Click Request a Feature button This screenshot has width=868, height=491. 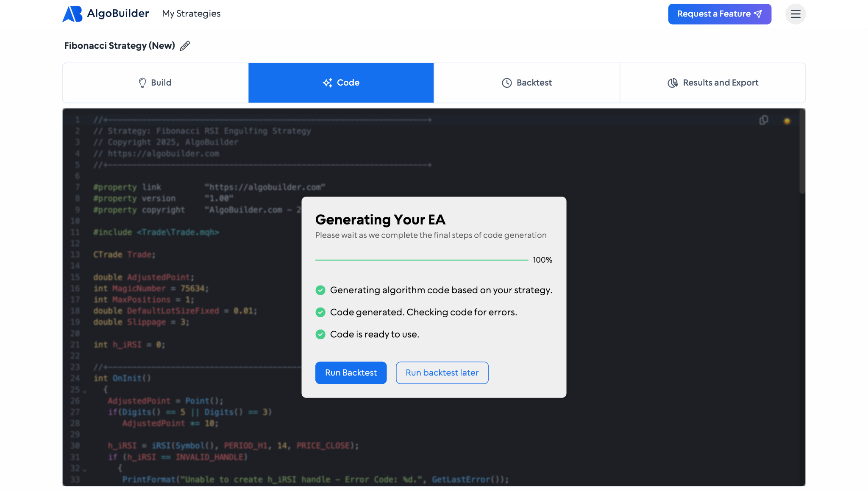pyautogui.click(x=720, y=14)
